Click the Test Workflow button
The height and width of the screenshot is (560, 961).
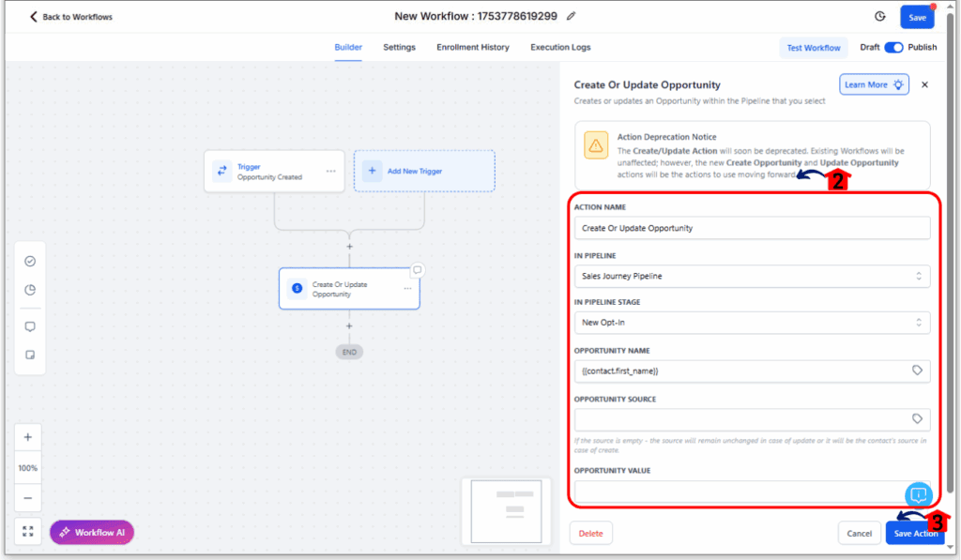point(813,48)
